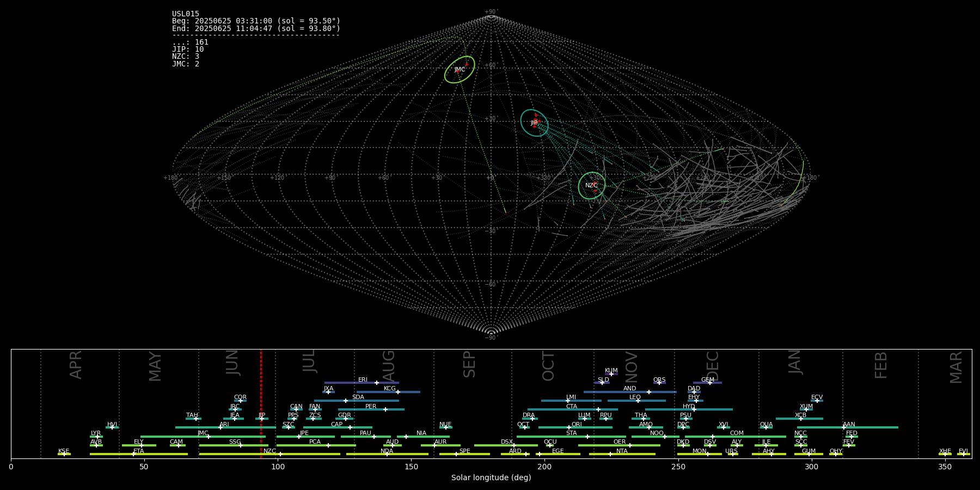Viewport: 980px width, 490px height.
Task: Click the '+90°' north pole label on the map
Action: coord(491,11)
